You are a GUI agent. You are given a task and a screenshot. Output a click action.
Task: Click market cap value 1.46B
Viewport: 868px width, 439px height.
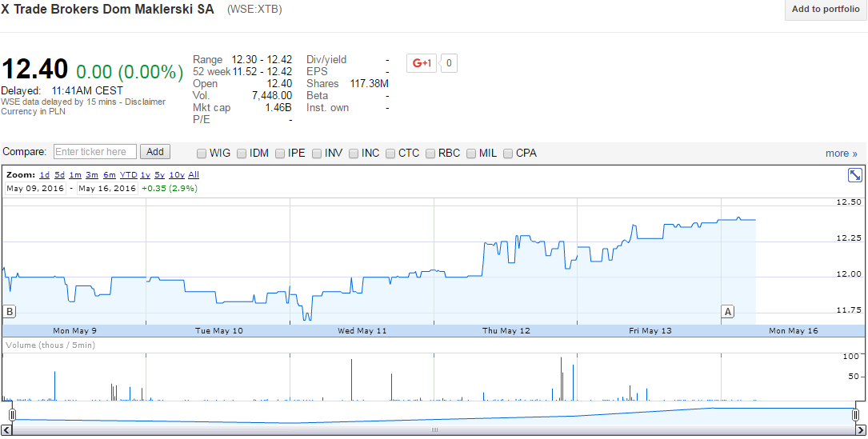279,107
